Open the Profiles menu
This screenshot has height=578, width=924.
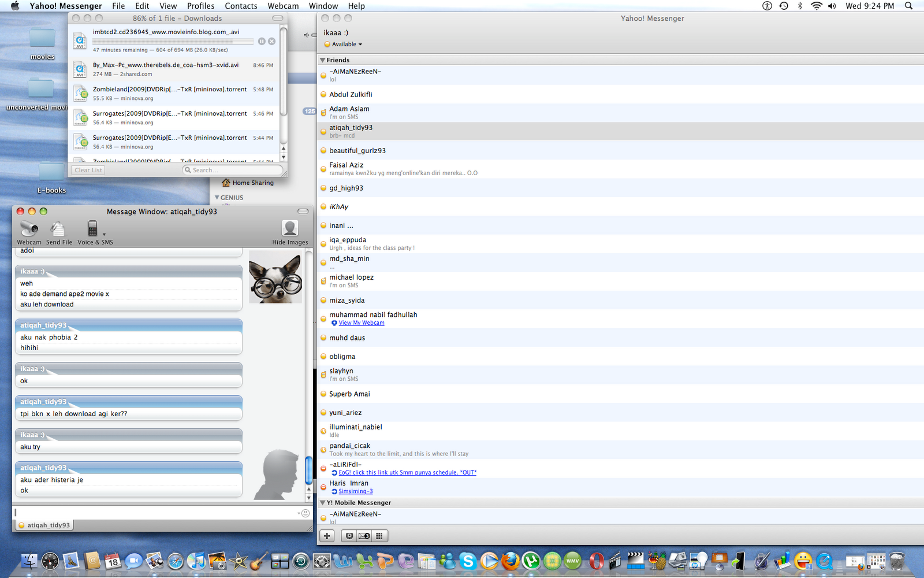click(x=200, y=6)
